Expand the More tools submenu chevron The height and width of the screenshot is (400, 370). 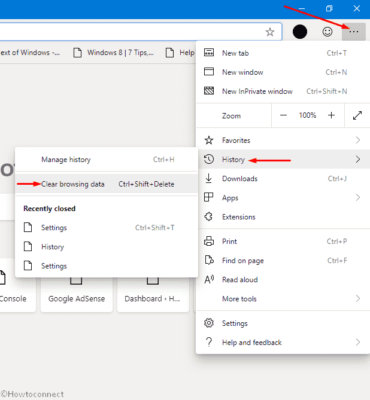(x=358, y=298)
